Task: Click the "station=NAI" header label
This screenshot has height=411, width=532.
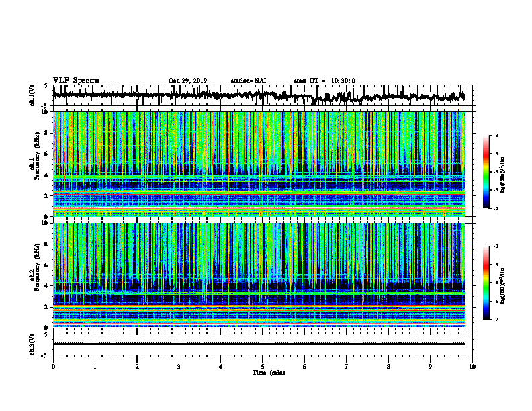Action: 249,81
